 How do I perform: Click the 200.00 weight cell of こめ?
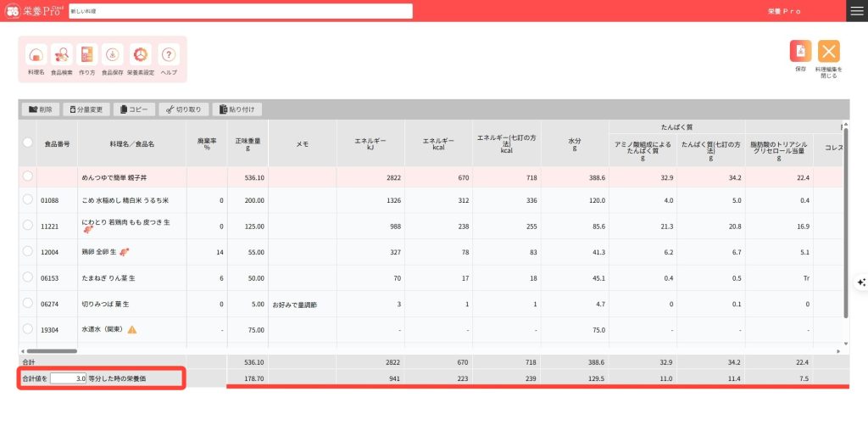[x=248, y=200]
